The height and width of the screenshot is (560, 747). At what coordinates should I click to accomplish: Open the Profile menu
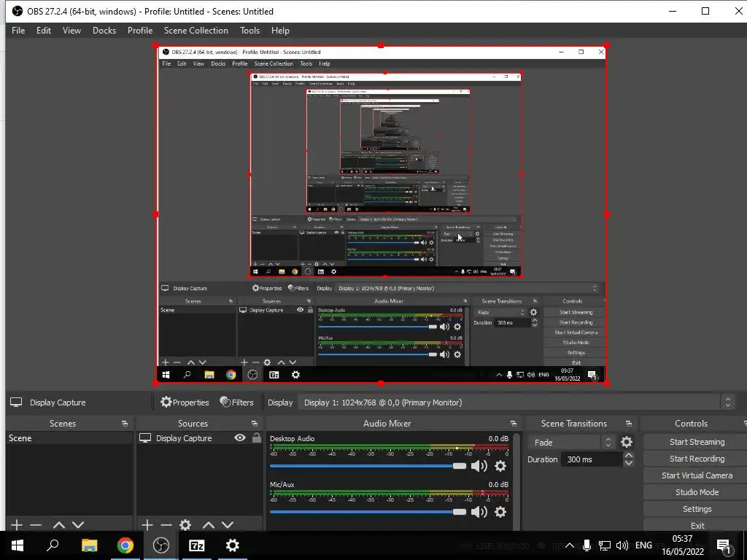140,31
